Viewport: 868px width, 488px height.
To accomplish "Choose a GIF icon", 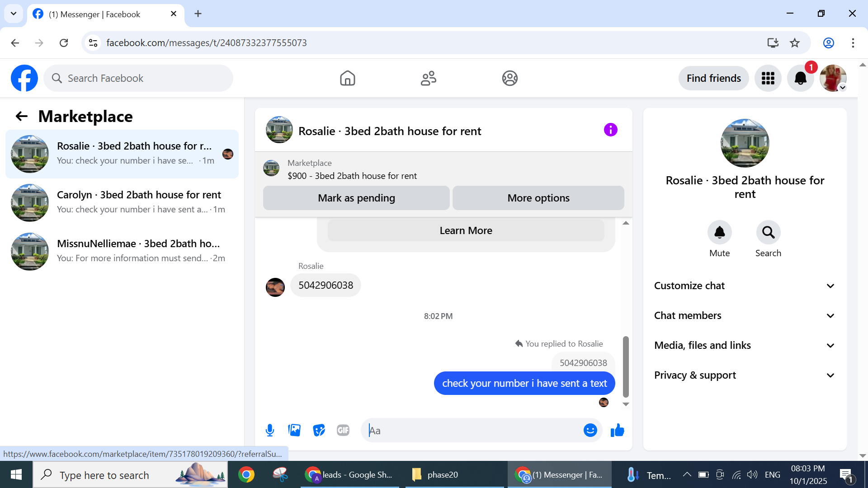I will pos(343,430).
